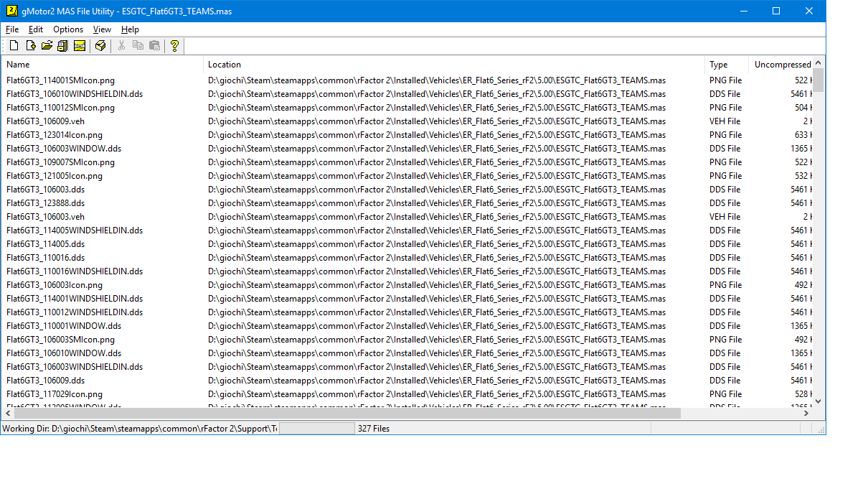The height and width of the screenshot is (489, 868).
Task: Select file Flat6GT3_110001WINDOW.dds
Action: [64, 326]
